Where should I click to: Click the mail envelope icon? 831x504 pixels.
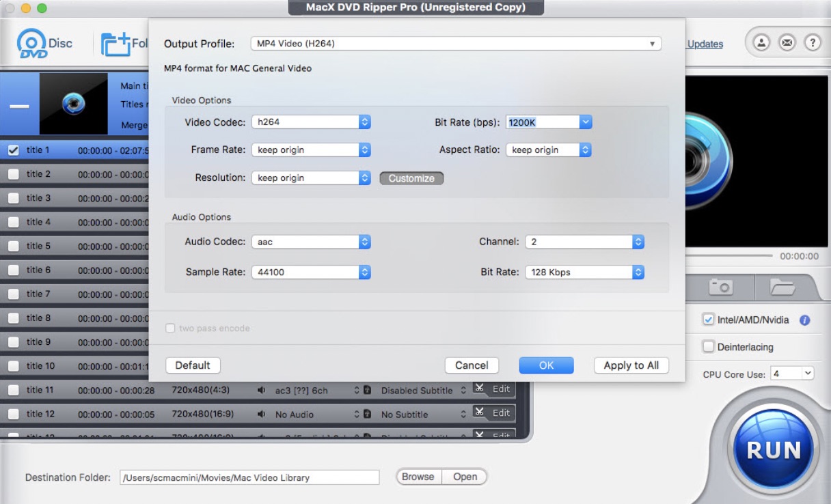[x=787, y=42]
